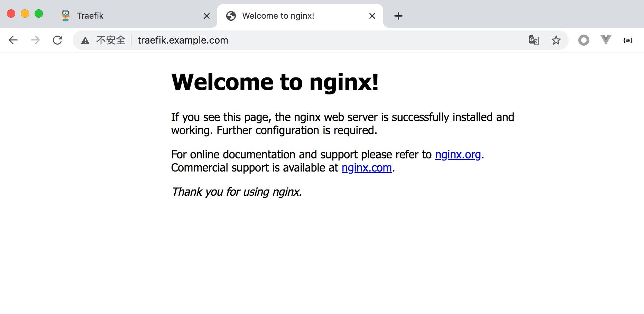Focus the traefik.example.com address field
Viewport: 644px width, 314px height.
[311, 40]
